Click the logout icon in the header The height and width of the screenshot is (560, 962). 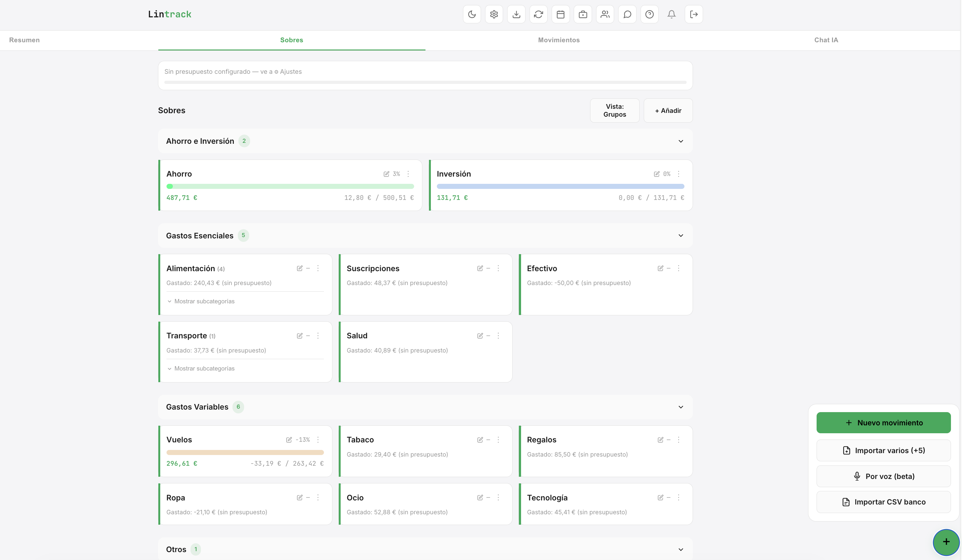coord(694,15)
